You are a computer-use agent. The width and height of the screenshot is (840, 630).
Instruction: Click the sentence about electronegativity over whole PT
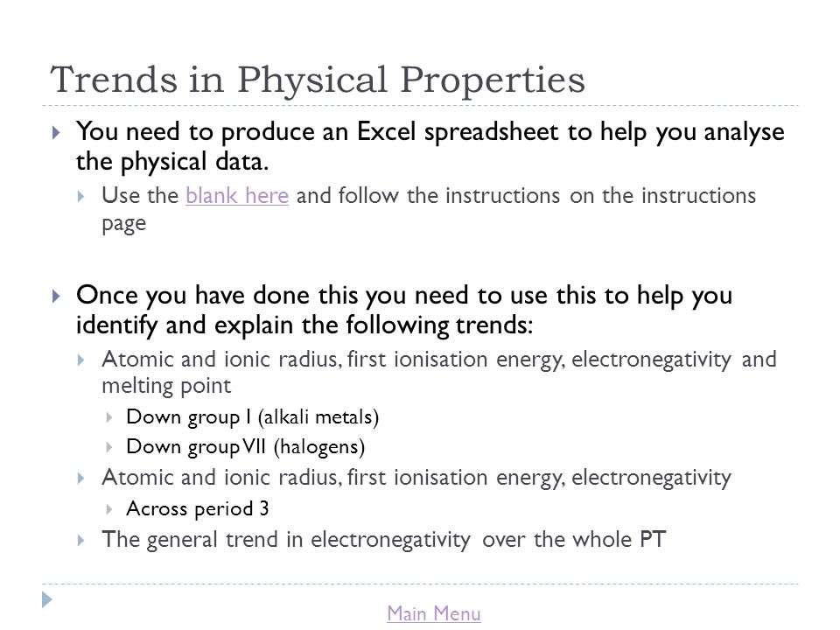383,540
